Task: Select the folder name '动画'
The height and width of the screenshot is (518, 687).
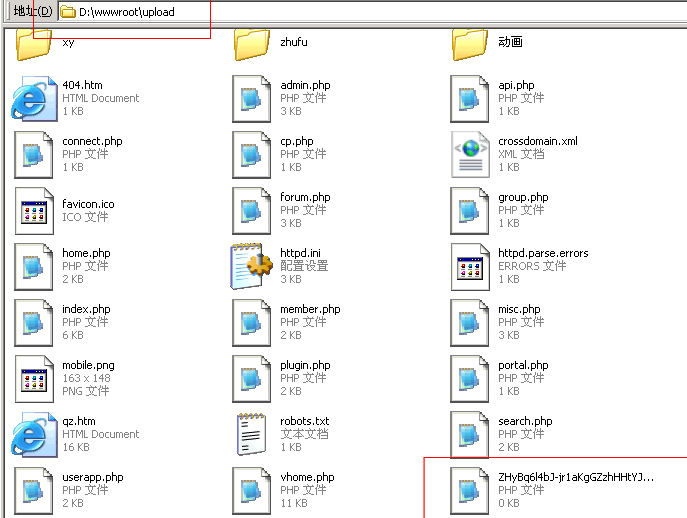Action: [510, 42]
